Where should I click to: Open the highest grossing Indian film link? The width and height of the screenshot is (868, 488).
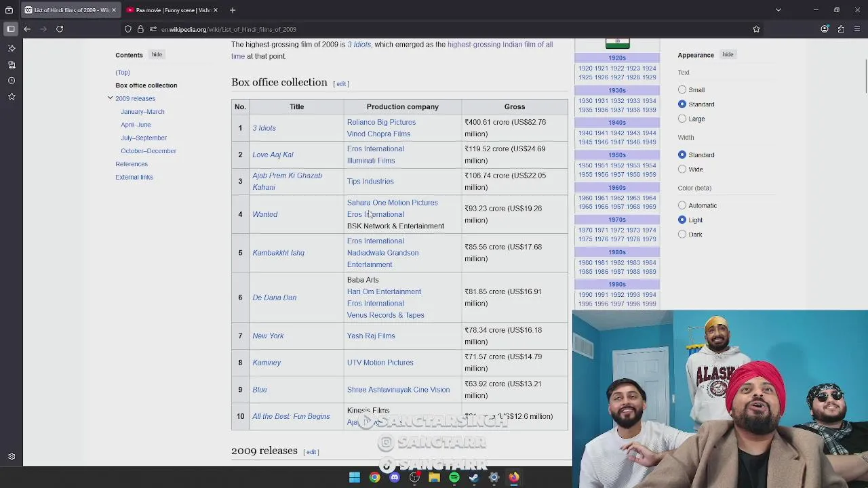(x=500, y=45)
